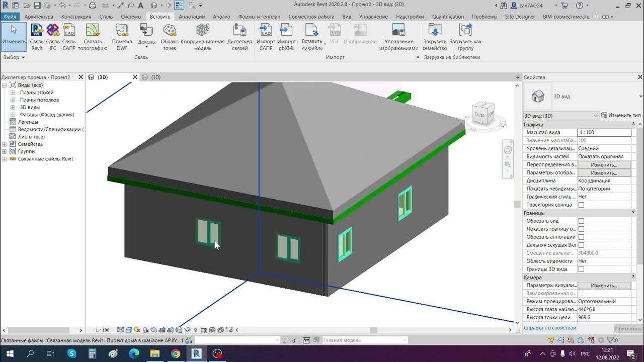Open the Связать топографию tool
Image resolution: width=644 pixels, height=362 pixels.
[x=93, y=37]
